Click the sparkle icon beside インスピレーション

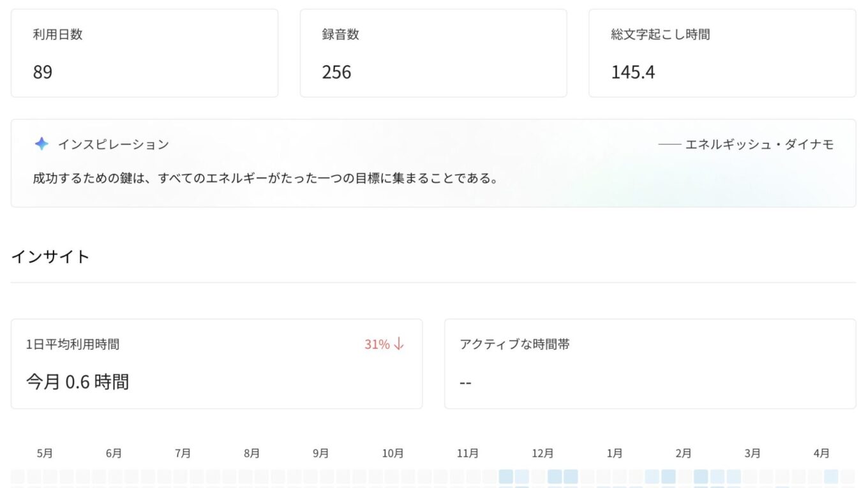(x=41, y=144)
